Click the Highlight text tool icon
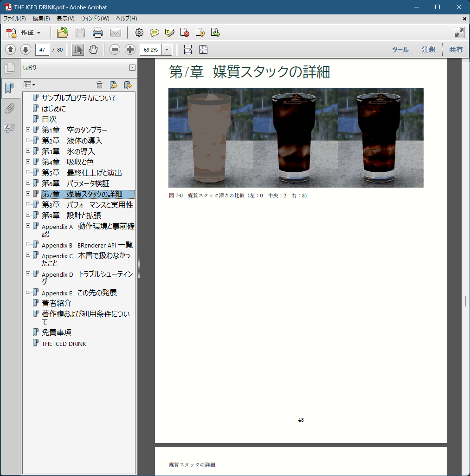 (x=169, y=33)
